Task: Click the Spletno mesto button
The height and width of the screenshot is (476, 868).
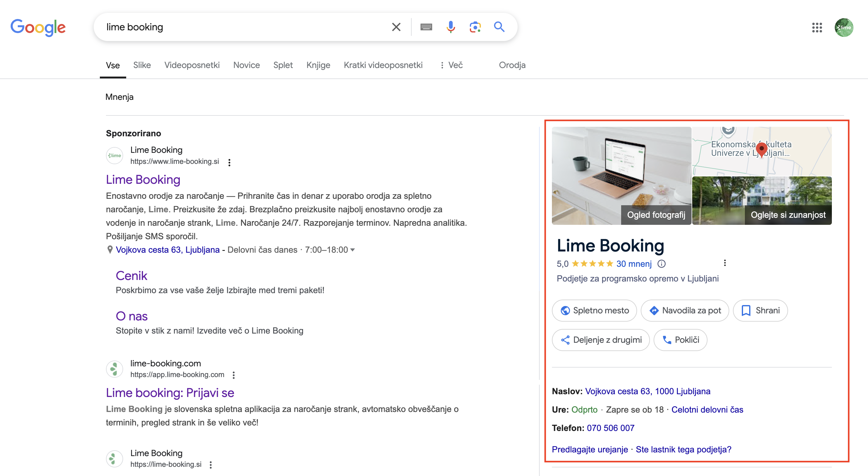Action: pos(594,311)
